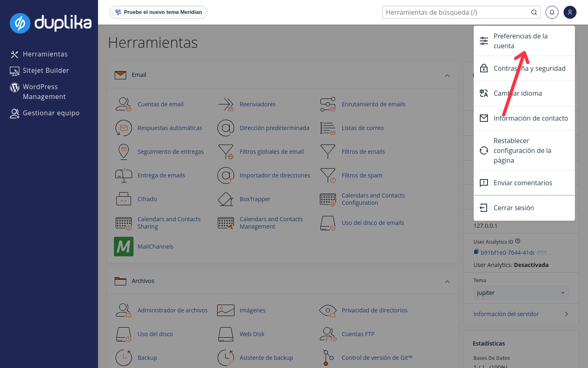Open Información de contacto menu item
588x368 pixels.
524,118
